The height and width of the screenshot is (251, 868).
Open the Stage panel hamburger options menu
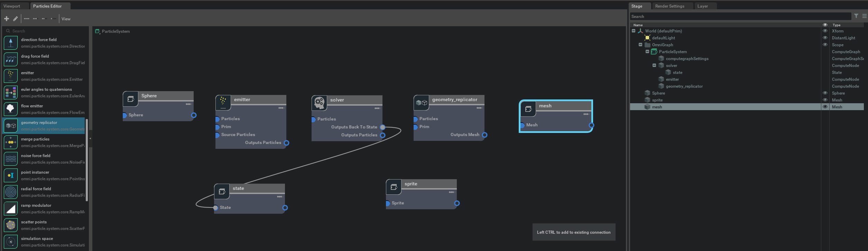(x=865, y=16)
